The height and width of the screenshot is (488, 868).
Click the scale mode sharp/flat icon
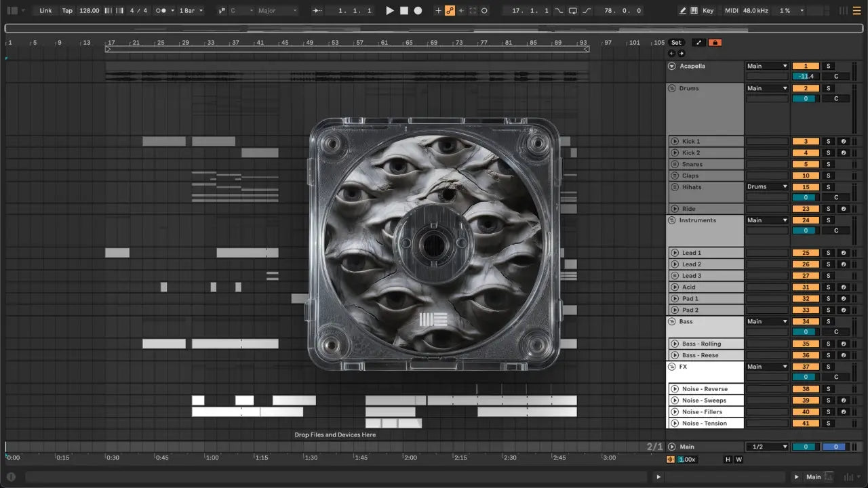222,11
